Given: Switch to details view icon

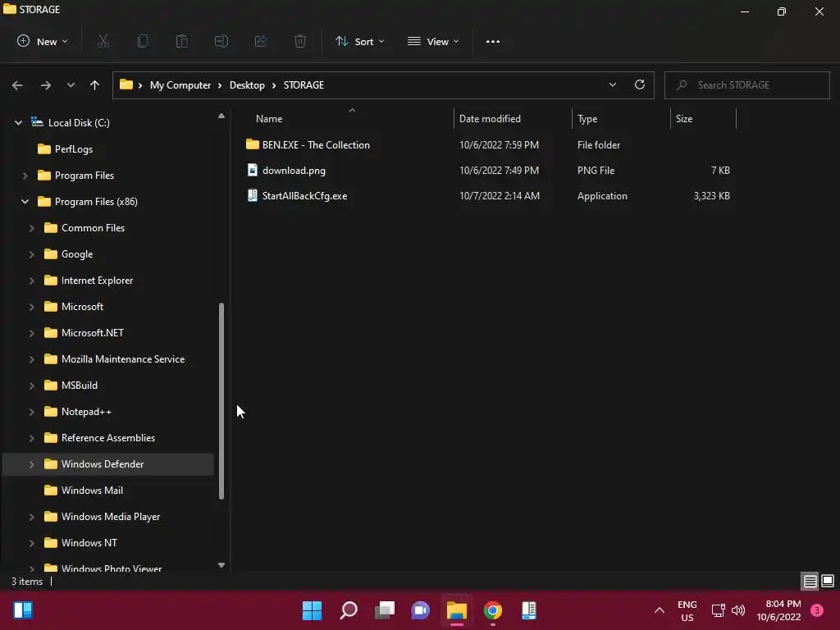Looking at the screenshot, I should tap(810, 581).
